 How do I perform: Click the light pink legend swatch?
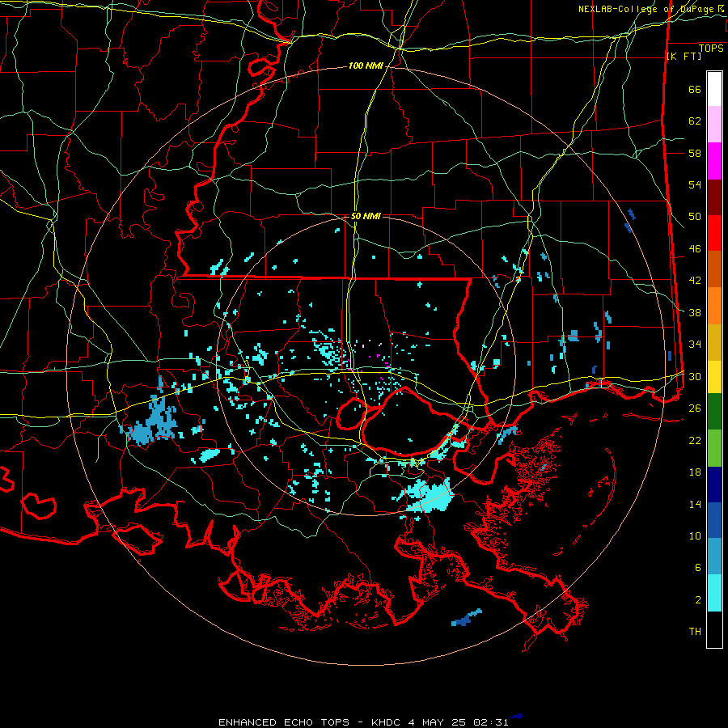(x=714, y=125)
